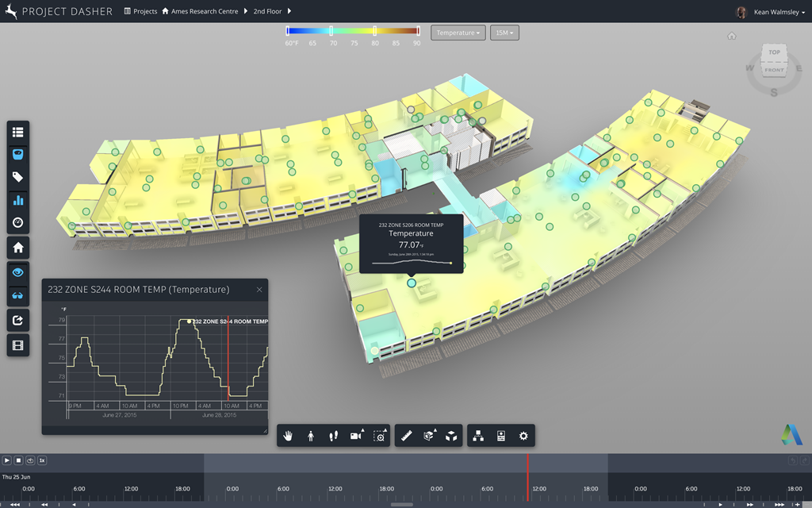Image resolution: width=812 pixels, height=508 pixels.
Task: Click the measure ruler tool
Action: (x=407, y=436)
